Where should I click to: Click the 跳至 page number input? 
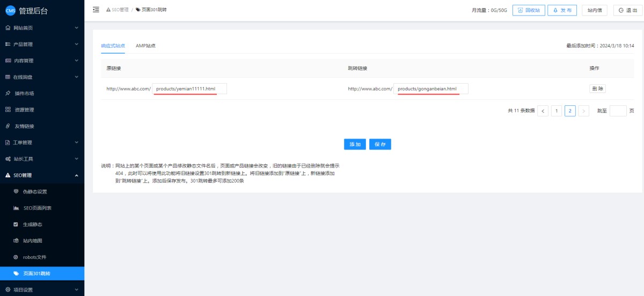(618, 111)
